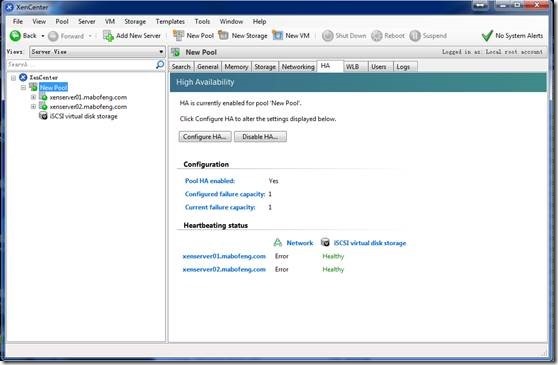Click the Pool HA enabled label
Viewport: 558px width, 365px height.
pos(210,181)
